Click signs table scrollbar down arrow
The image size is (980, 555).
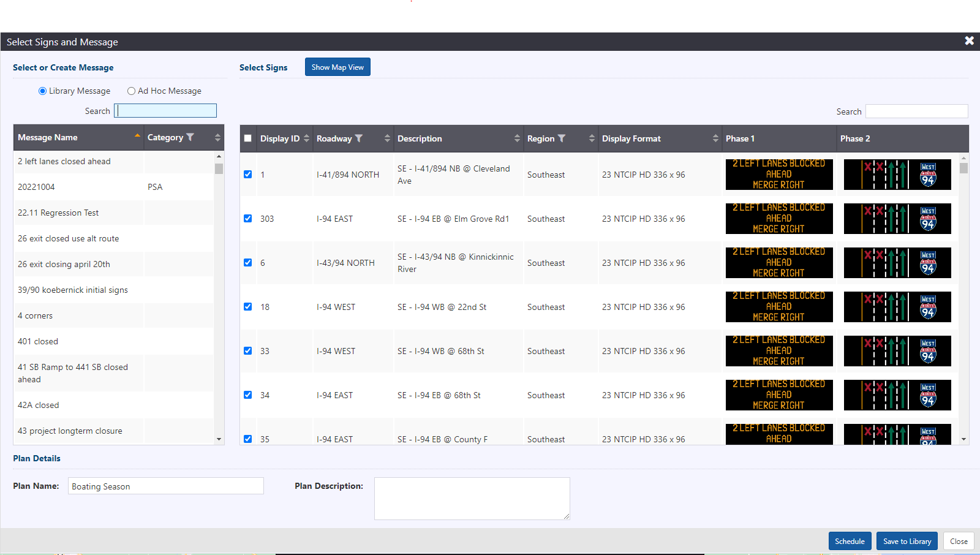pos(963,439)
